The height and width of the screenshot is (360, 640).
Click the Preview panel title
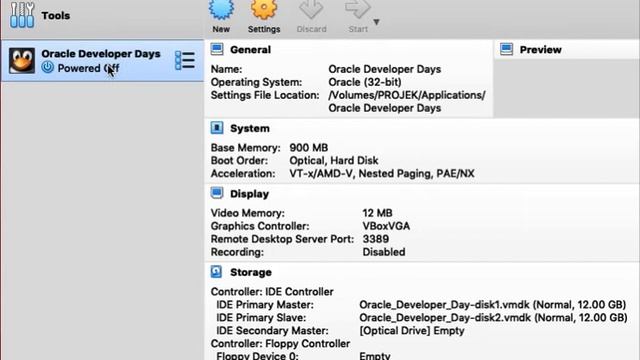[540, 50]
